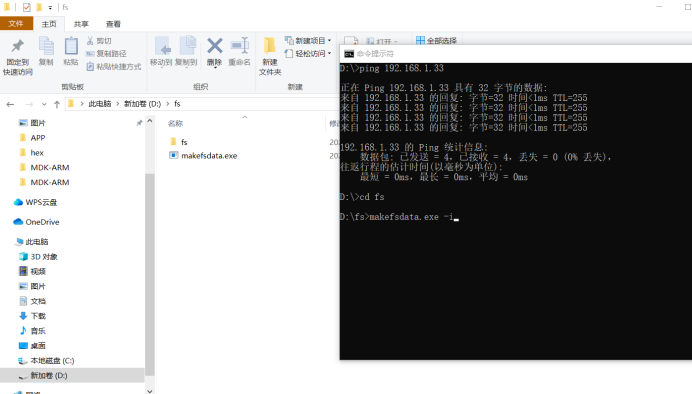Open the first MDK-ARM sidebar folder

tap(44, 168)
